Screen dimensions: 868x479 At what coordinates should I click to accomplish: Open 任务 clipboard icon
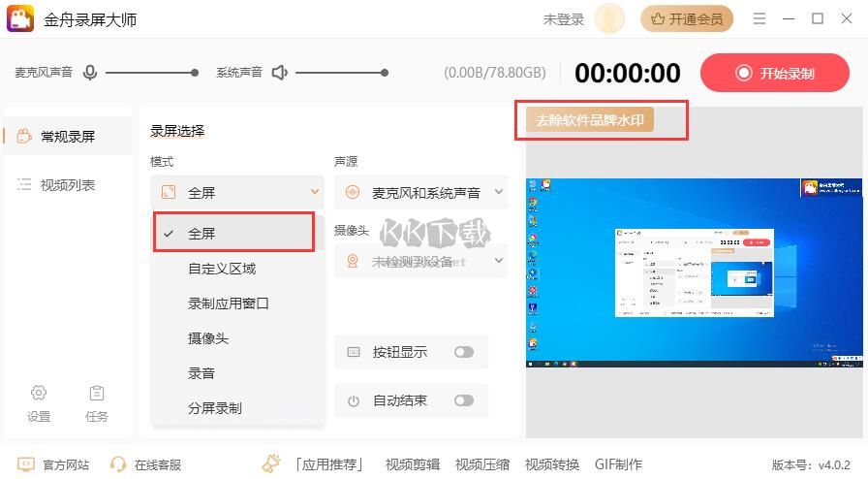pyautogui.click(x=96, y=393)
